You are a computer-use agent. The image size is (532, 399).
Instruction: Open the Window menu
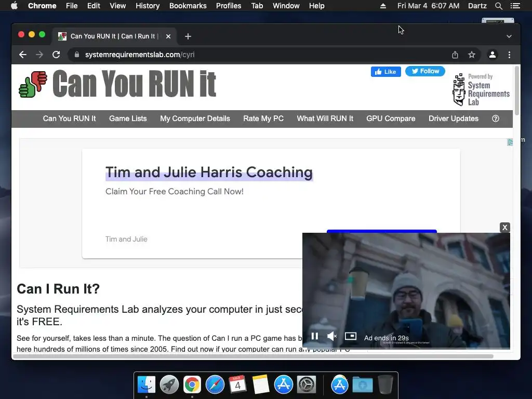click(286, 6)
